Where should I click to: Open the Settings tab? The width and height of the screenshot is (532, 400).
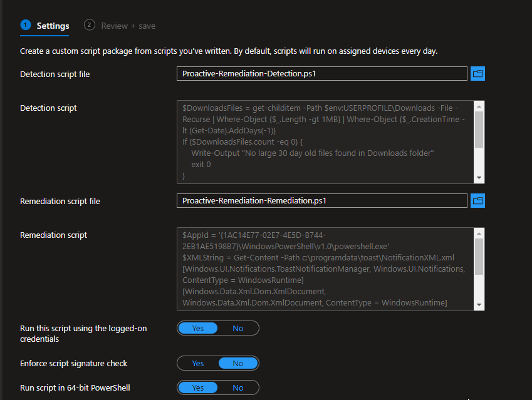point(53,26)
